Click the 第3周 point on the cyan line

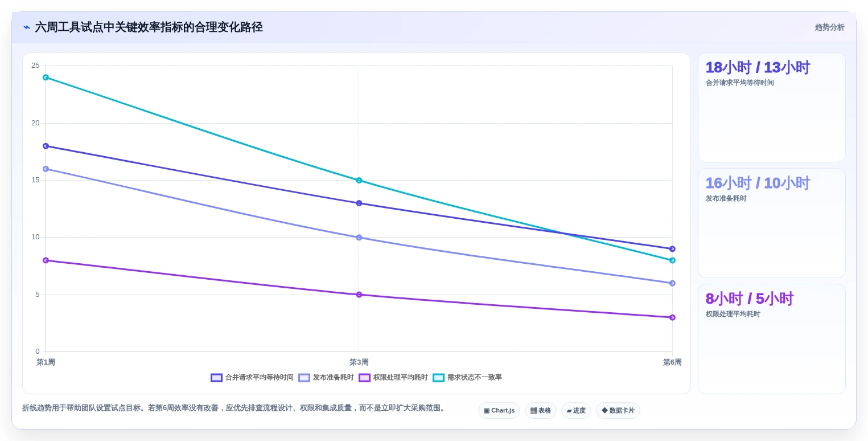(359, 180)
